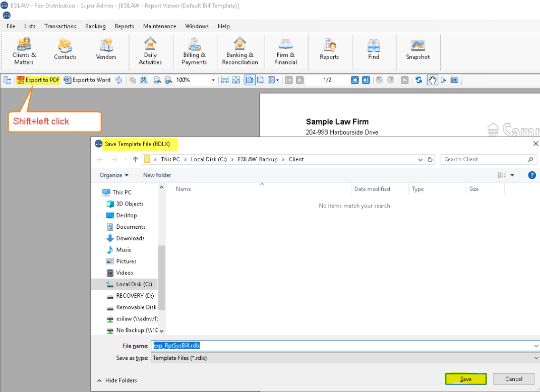Image resolution: width=540 pixels, height=392 pixels.
Task: Click the copy icon in the report toolbar
Action: pos(133,80)
